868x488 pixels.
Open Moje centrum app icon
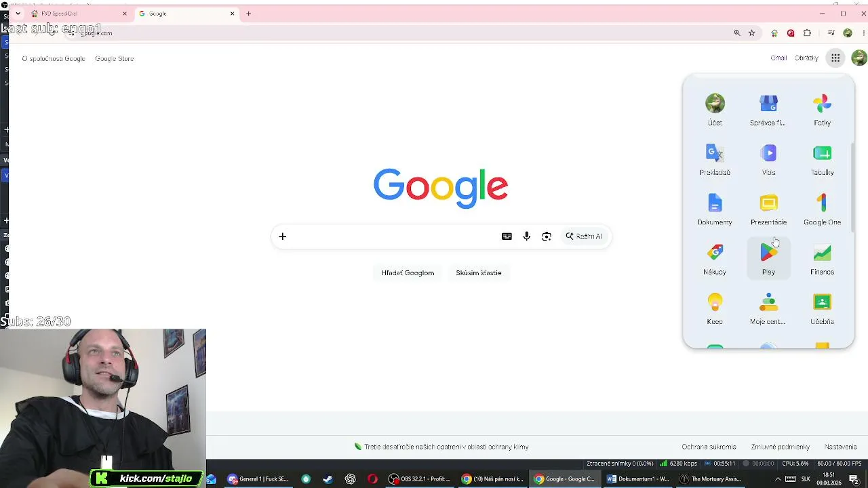click(768, 308)
